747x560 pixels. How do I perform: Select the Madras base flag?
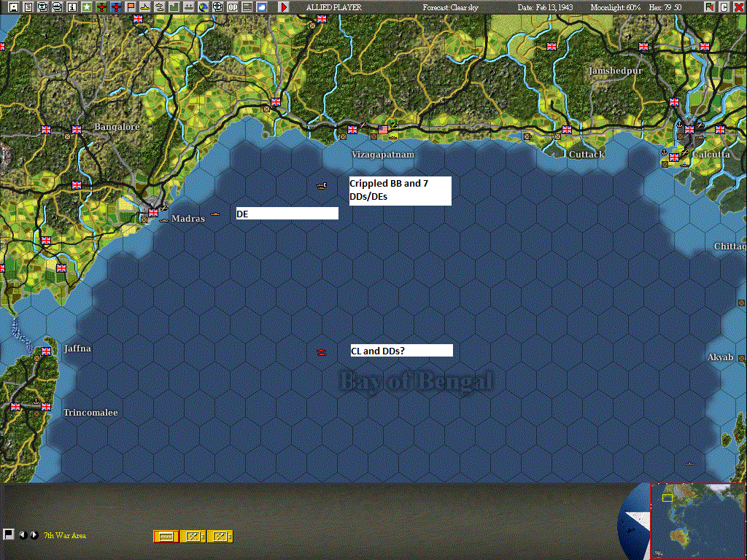coord(153,213)
